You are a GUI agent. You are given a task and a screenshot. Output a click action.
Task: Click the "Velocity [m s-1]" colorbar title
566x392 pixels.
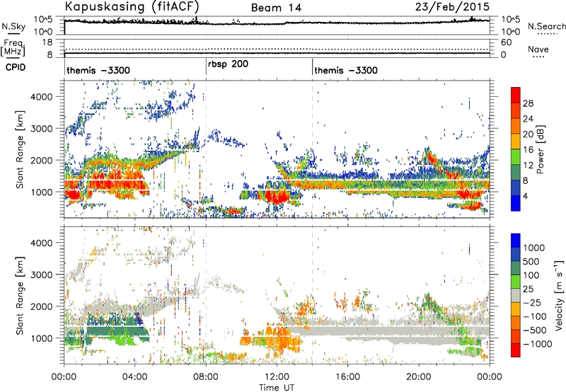coord(559,295)
